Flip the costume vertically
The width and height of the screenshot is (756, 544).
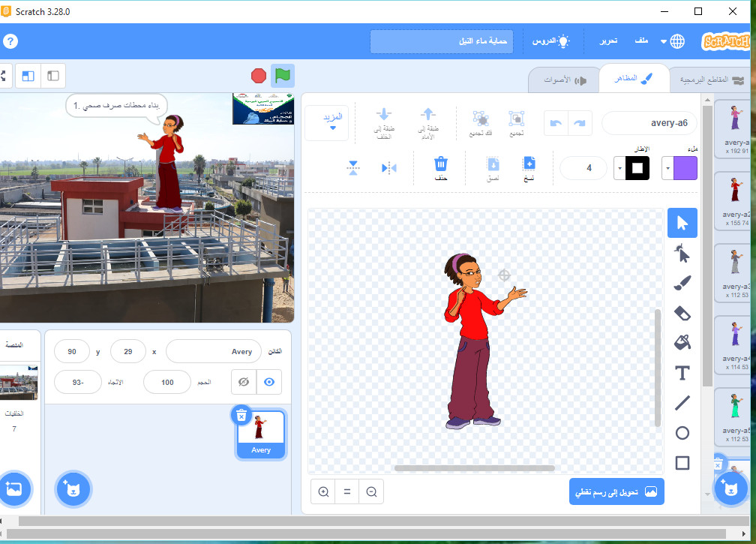[353, 168]
